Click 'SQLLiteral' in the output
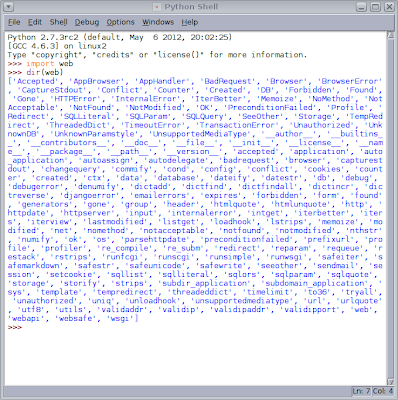The height and width of the screenshot is (400, 398). 87,116
